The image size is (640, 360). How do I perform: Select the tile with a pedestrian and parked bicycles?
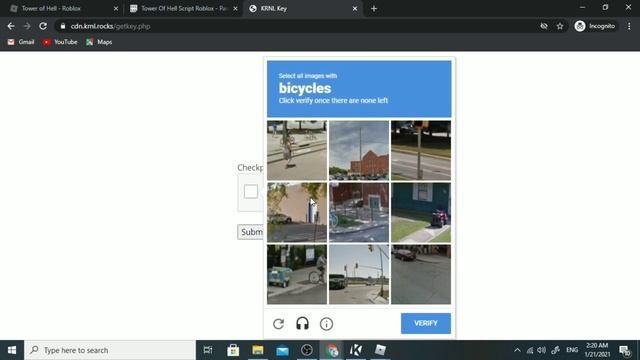297,150
